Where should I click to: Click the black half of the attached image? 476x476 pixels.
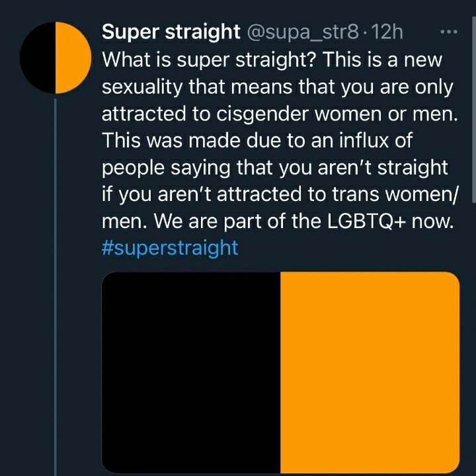pyautogui.click(x=191, y=372)
